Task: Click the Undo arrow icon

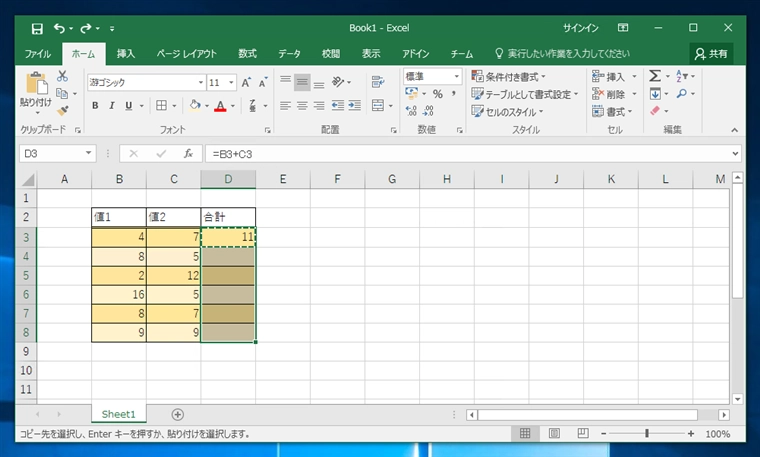Action: pyautogui.click(x=59, y=29)
